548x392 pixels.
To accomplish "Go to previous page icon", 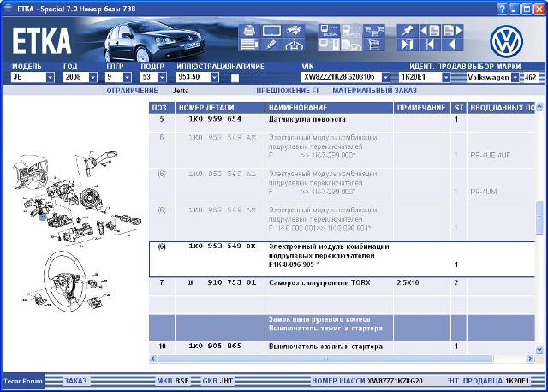I will pyautogui.click(x=431, y=31).
